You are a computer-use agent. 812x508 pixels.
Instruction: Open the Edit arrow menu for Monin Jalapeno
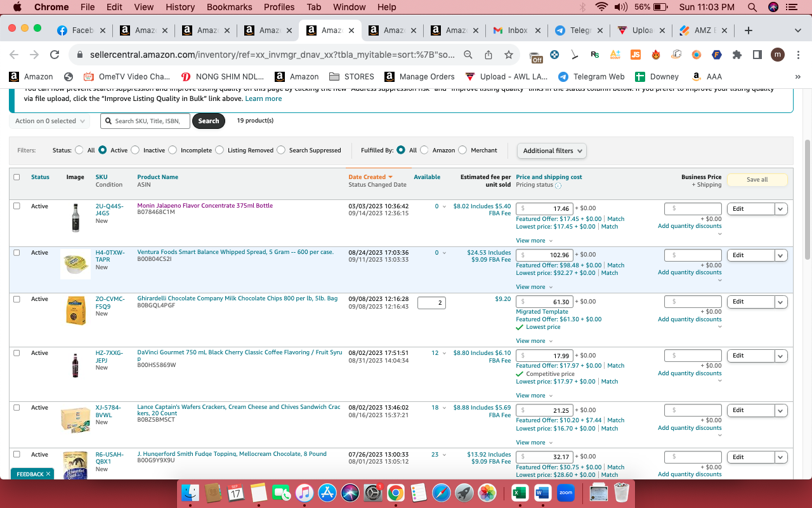781,209
